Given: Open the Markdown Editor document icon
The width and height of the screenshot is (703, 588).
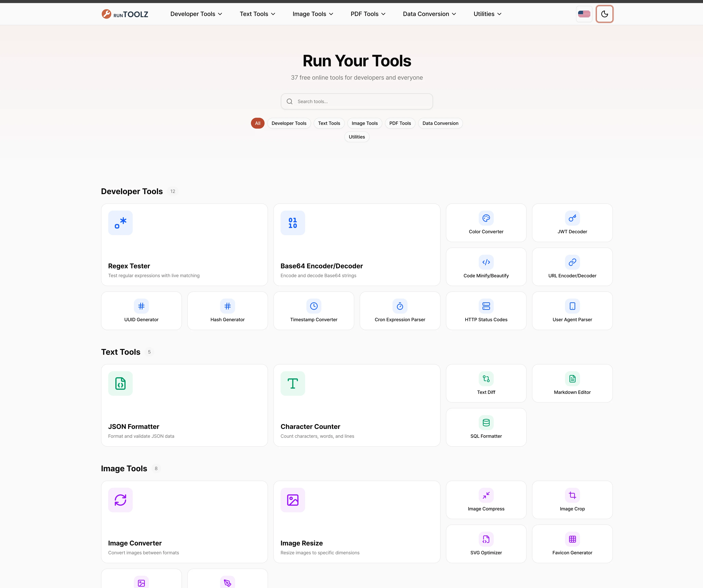Looking at the screenshot, I should pos(572,379).
